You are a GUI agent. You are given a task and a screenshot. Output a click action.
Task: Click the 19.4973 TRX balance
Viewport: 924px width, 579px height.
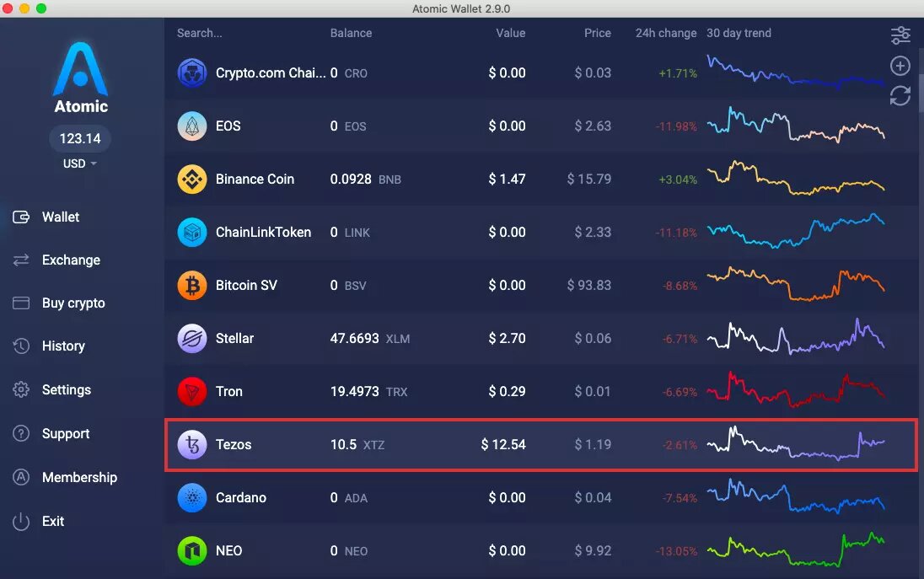click(x=368, y=391)
